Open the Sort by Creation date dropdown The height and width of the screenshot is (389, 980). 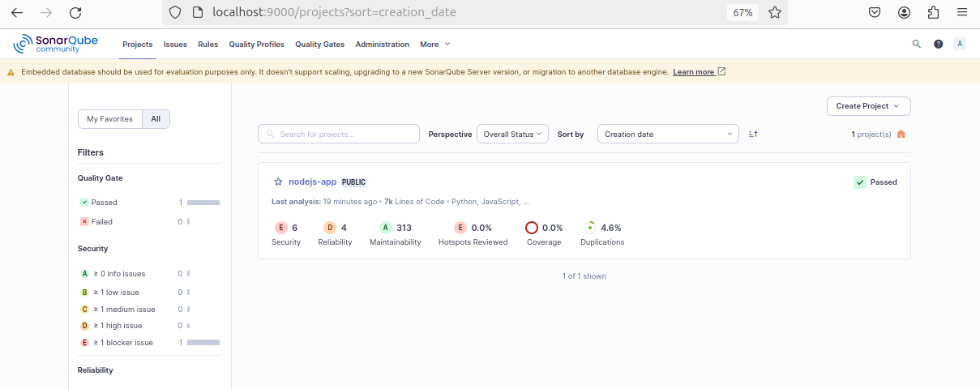[668, 134]
